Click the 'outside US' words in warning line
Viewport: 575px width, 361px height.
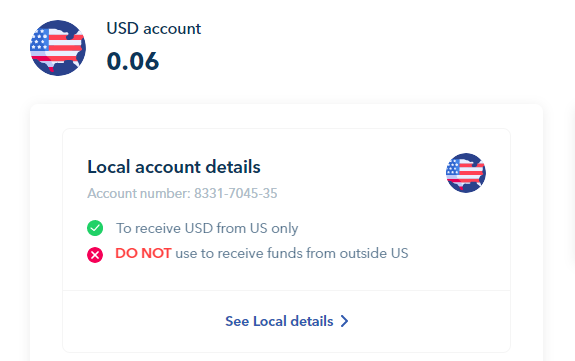point(374,253)
